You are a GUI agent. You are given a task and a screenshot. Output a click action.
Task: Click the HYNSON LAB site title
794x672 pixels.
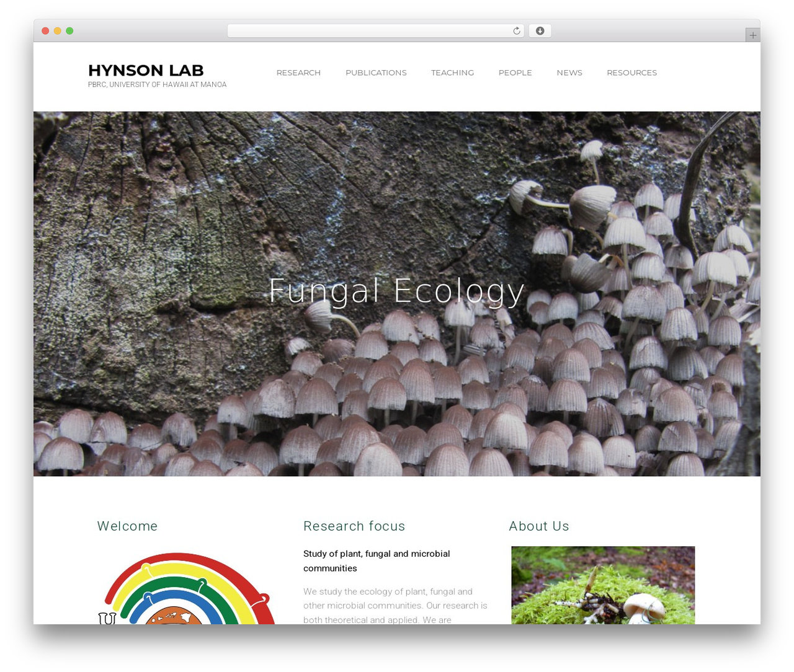pyautogui.click(x=146, y=71)
